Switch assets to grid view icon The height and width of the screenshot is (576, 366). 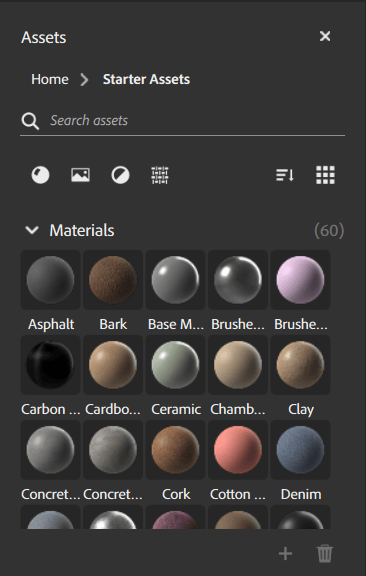point(326,175)
